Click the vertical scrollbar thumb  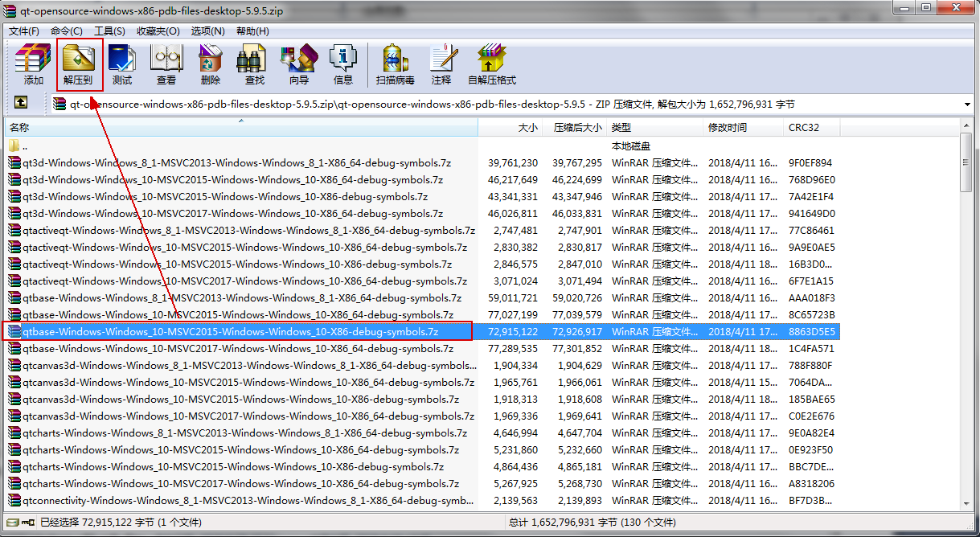[x=966, y=162]
